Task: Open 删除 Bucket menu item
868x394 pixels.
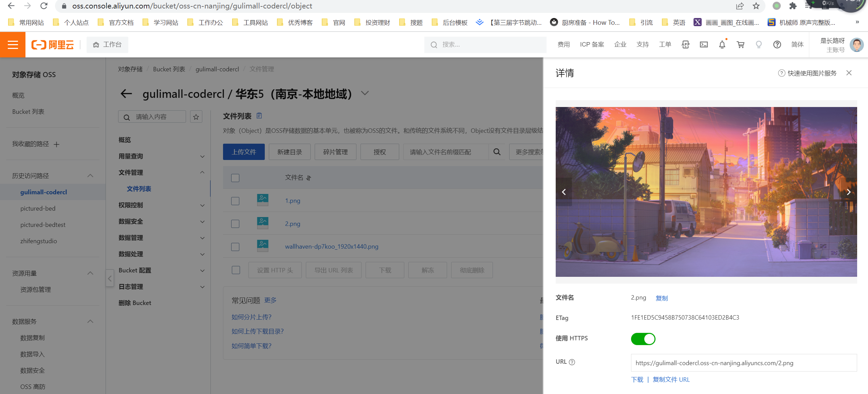Action: point(135,303)
